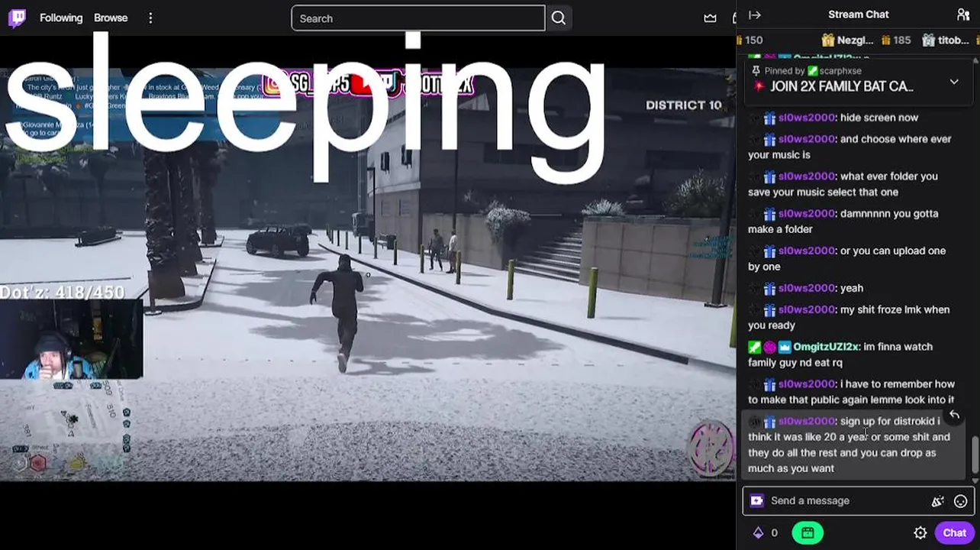The height and width of the screenshot is (550, 980).
Task: Click the running character in the video
Action: pyautogui.click(x=340, y=312)
